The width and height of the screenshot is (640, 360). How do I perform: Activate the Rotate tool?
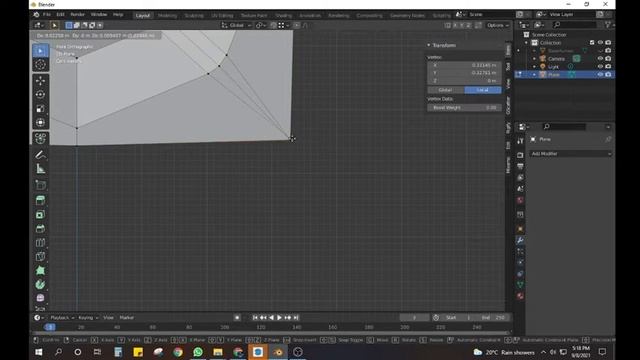[40, 95]
